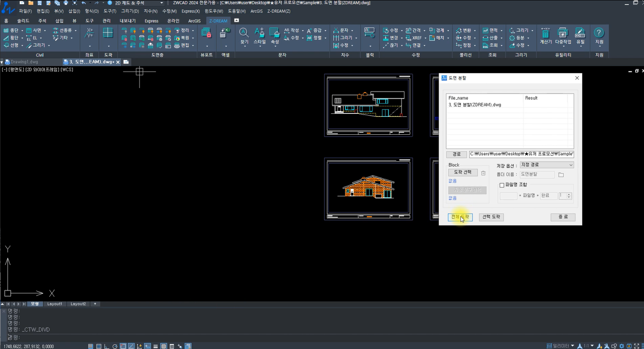Select the XREF modify tool

click(x=414, y=38)
